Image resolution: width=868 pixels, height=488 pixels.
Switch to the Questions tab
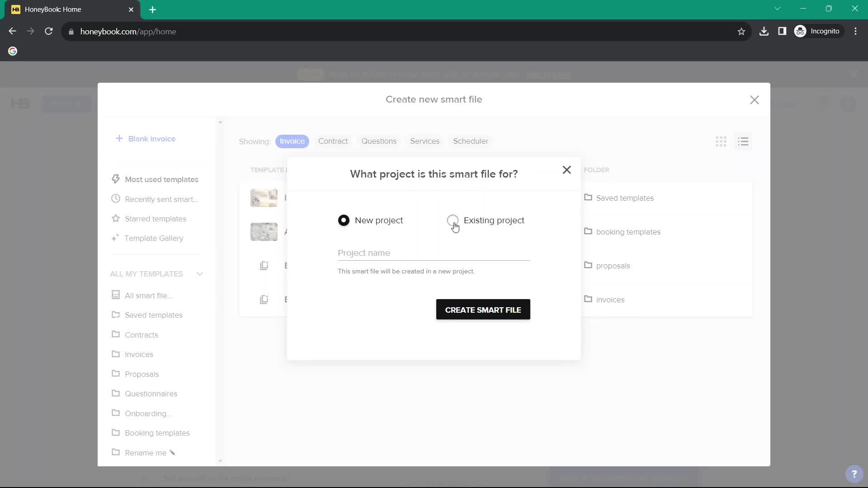coord(379,141)
